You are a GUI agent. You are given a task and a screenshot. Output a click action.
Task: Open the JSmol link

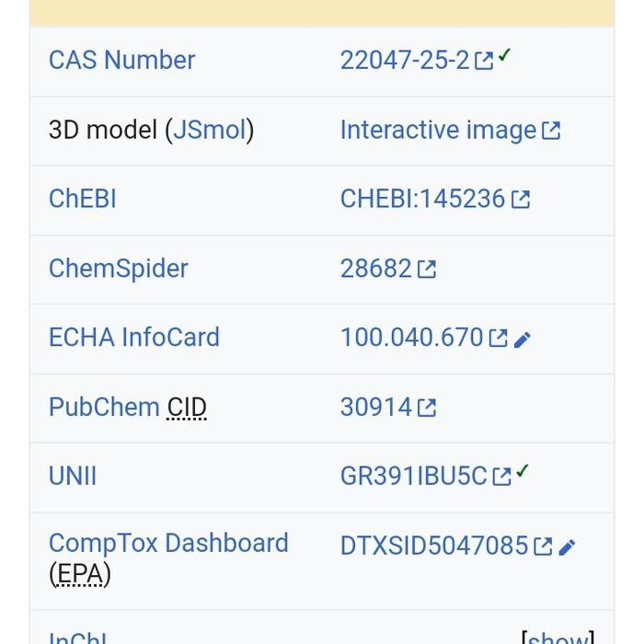tap(210, 130)
